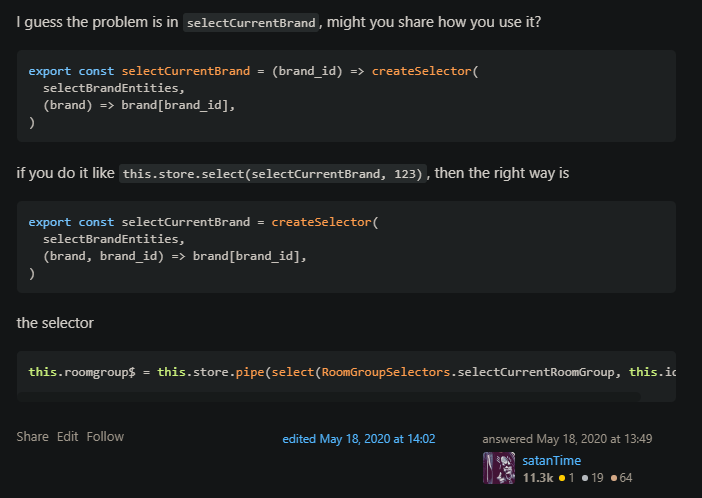Click the this.roomgroup$ code line

pos(352,372)
